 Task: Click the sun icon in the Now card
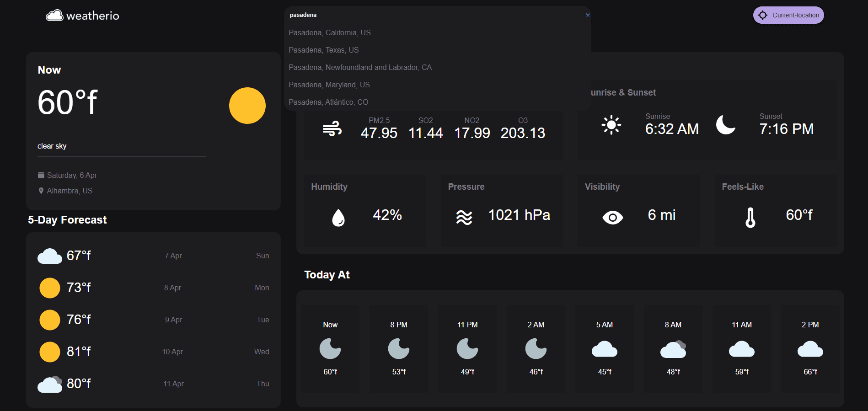[247, 106]
